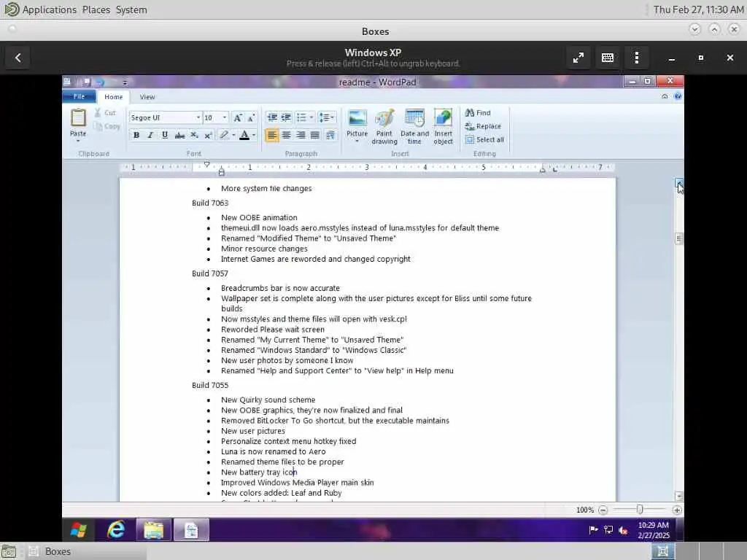Minimize the ribbon with the caret icon
The image size is (747, 560).
coord(665,96)
